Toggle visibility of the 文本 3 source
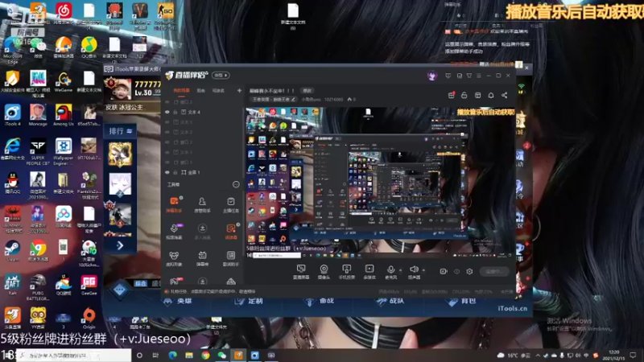Screen dimensions: 644x362 [167, 122]
